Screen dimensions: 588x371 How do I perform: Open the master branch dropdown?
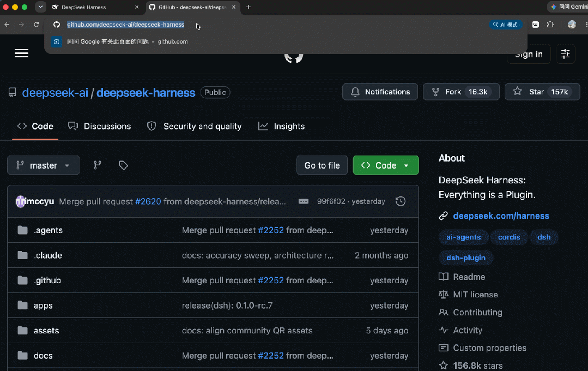pos(44,165)
